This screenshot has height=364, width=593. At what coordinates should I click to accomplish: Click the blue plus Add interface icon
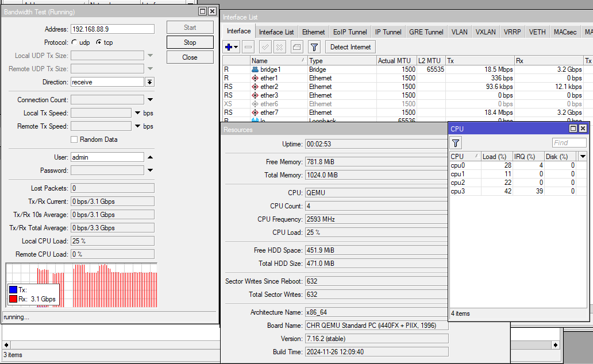point(229,47)
